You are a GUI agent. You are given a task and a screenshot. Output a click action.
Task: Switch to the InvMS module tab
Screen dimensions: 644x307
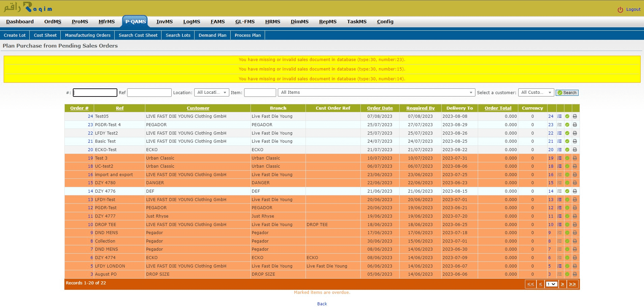[x=164, y=22]
